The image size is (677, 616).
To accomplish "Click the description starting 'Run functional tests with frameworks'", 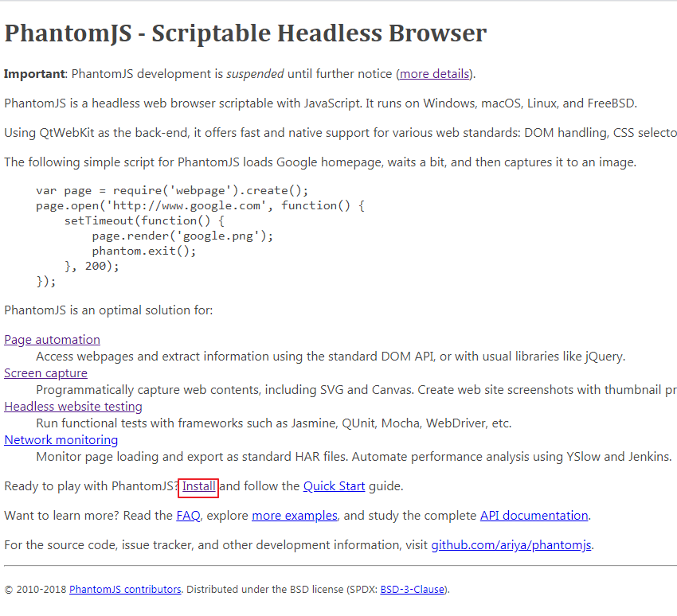I will point(274,423).
